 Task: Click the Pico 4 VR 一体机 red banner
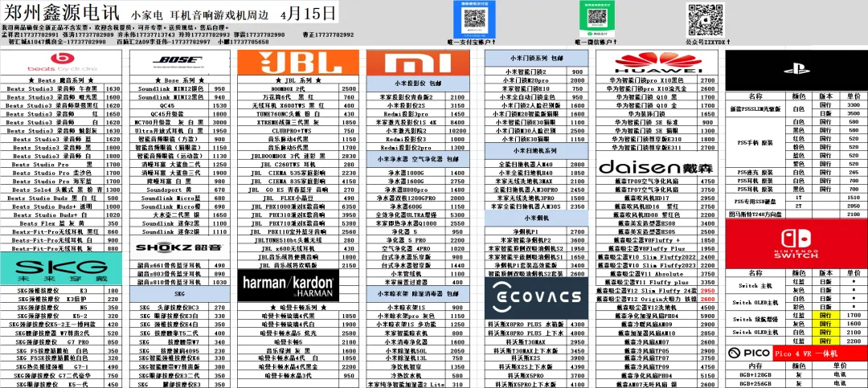tap(820, 353)
